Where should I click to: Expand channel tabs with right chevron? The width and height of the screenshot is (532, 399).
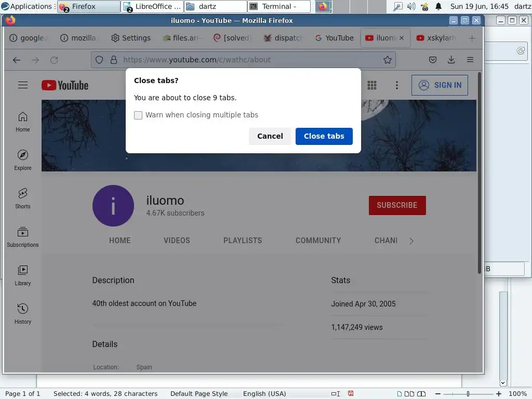pos(411,241)
